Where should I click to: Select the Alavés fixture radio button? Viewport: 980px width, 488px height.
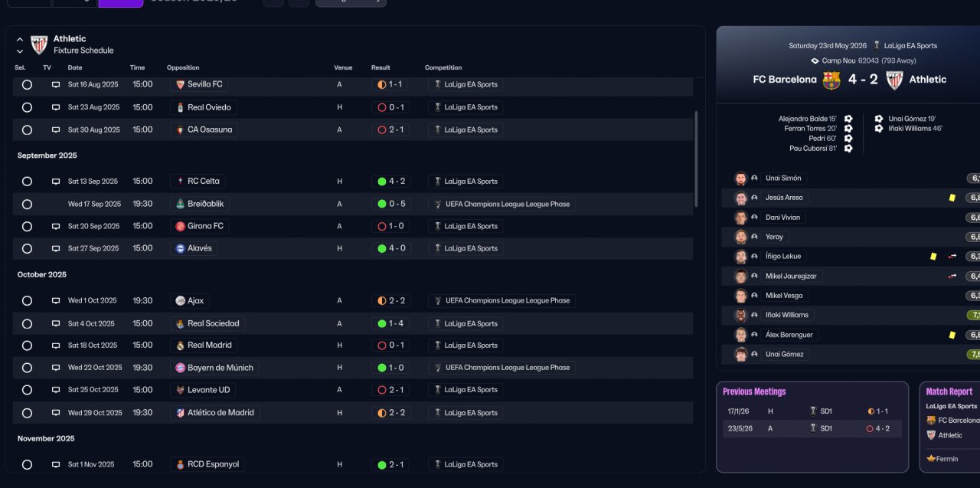(x=27, y=249)
